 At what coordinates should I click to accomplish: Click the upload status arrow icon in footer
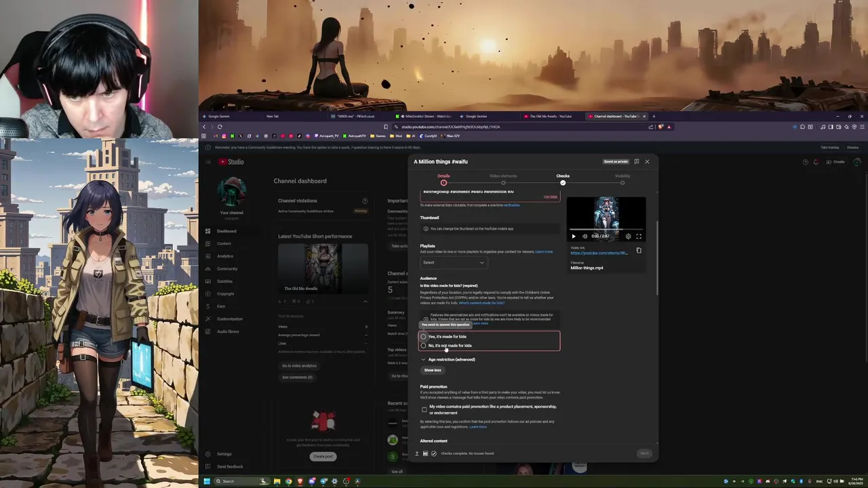coord(417,453)
